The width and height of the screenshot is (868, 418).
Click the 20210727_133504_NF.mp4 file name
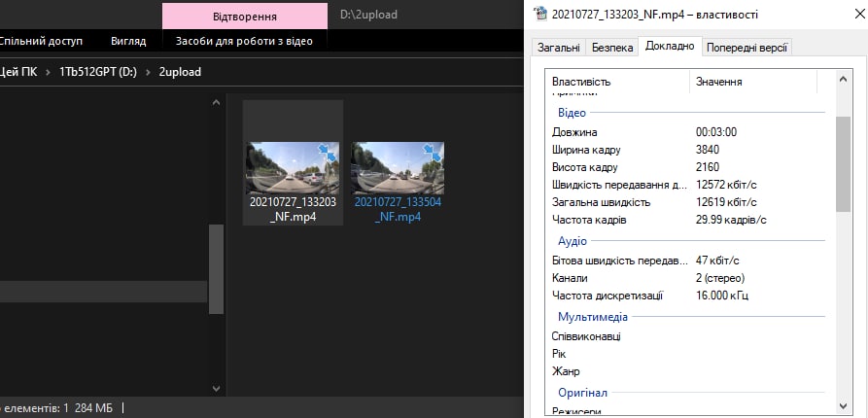pos(398,209)
